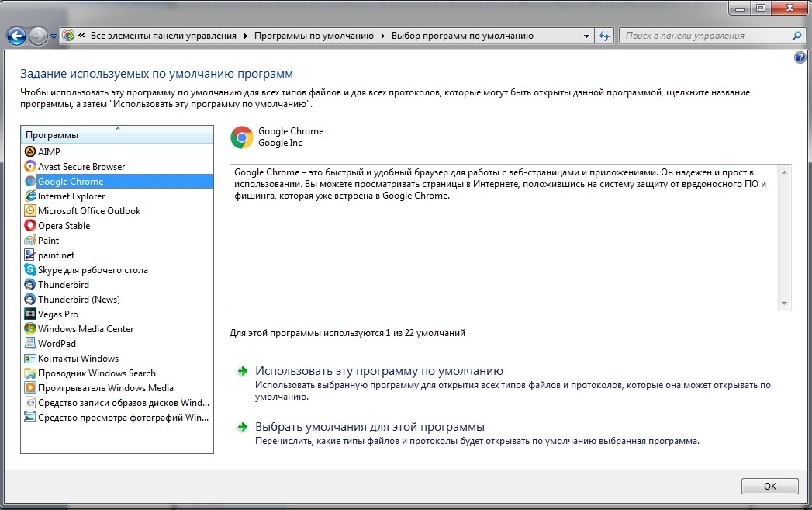Click description scrollbar down arrow

[784, 304]
